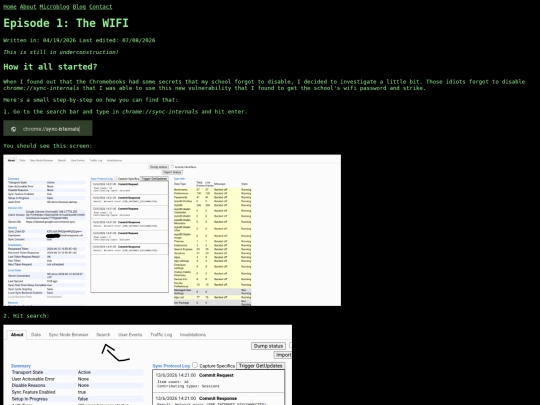The height and width of the screenshot is (405, 540).
Task: Click the Summary heading in the step 2 screenshot
Action: click(21, 366)
